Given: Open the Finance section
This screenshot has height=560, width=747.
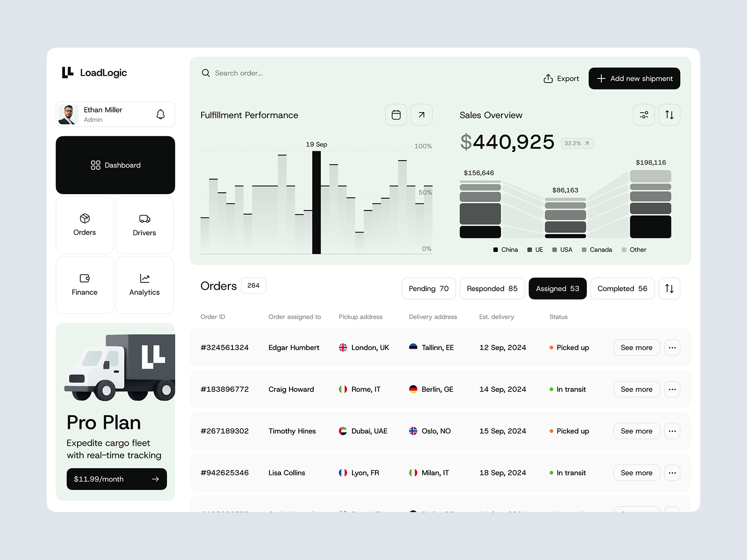Looking at the screenshot, I should click(85, 285).
